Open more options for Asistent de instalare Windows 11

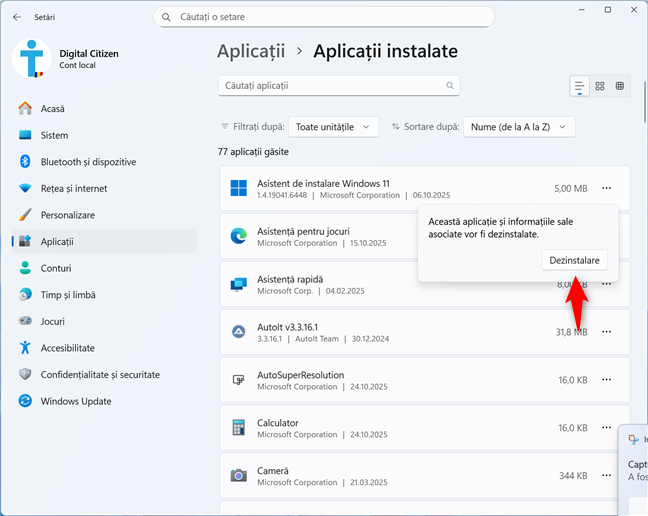point(606,188)
